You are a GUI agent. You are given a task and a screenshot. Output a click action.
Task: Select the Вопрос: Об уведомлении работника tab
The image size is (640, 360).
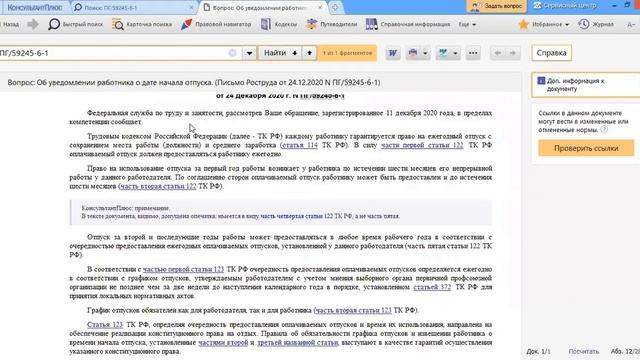(260, 7)
